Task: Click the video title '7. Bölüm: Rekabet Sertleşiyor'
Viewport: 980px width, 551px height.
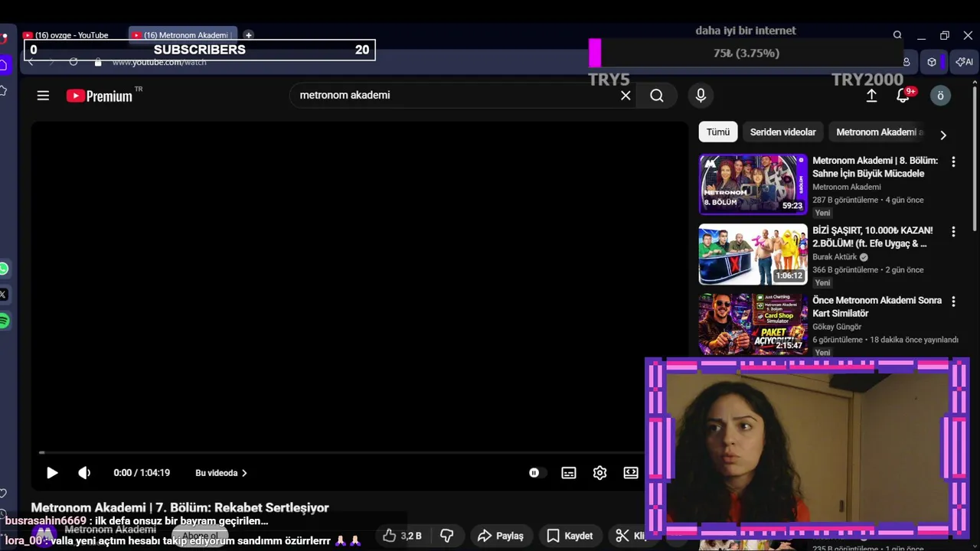Action: coord(180,507)
